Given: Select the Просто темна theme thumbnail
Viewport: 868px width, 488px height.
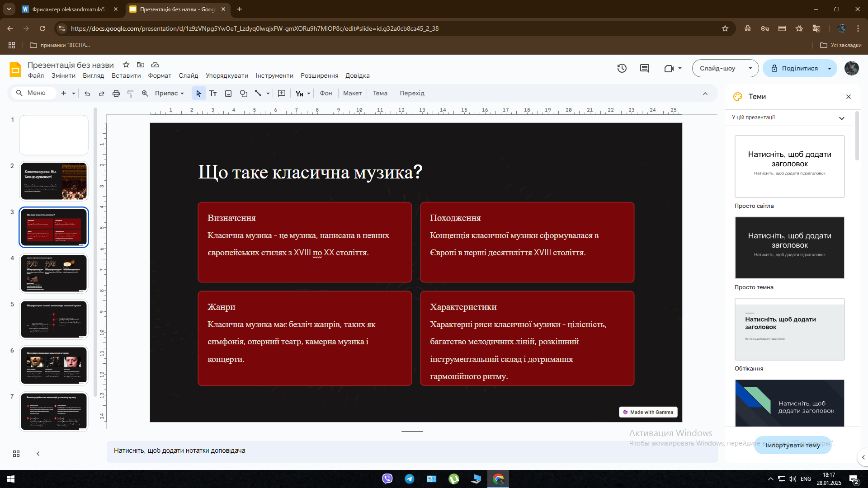Looking at the screenshot, I should click(x=789, y=248).
